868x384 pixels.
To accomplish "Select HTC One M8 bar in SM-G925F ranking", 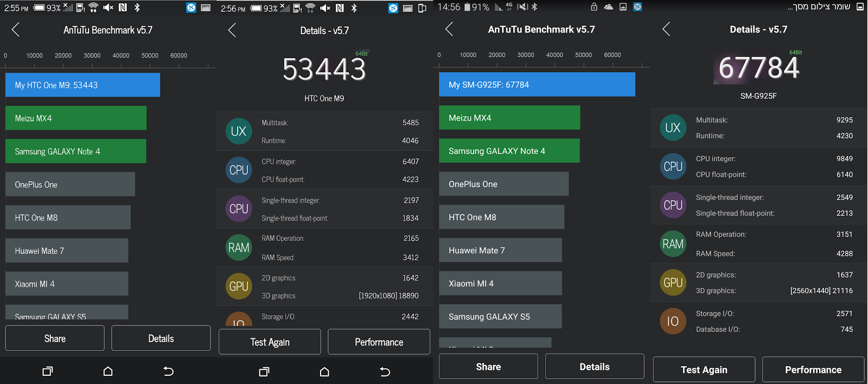I will tap(501, 217).
